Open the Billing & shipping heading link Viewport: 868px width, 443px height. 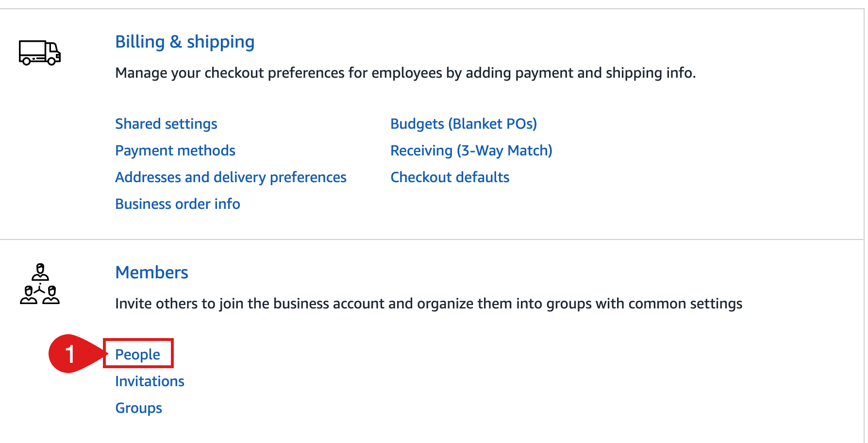(x=184, y=42)
